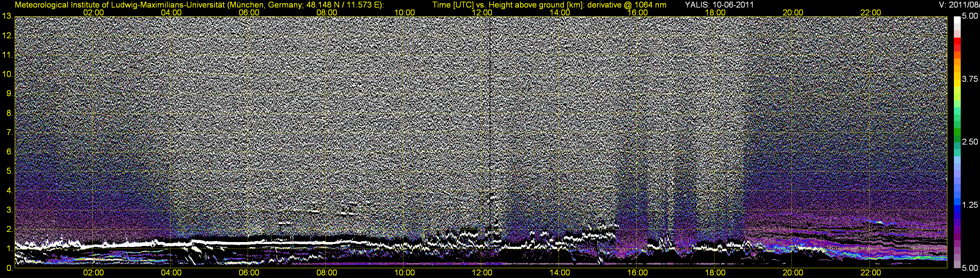The height and width of the screenshot is (278, 980).
Task: Click the height axis label 13
Action: (x=7, y=16)
